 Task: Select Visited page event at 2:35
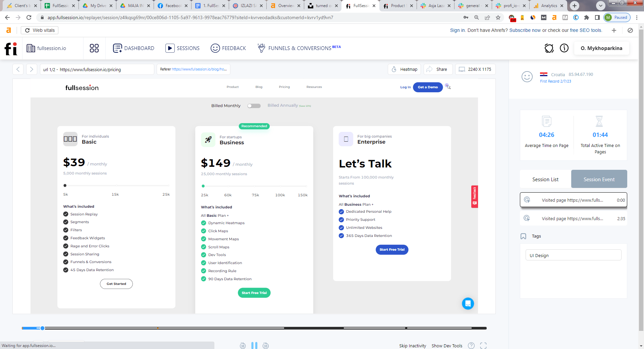[574, 218]
